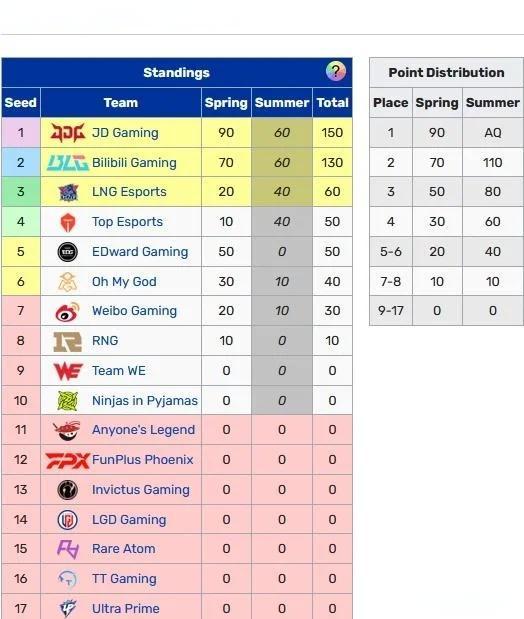This screenshot has width=524, height=619.
Task: Click the Team WE red logo
Action: pyautogui.click(x=68, y=371)
